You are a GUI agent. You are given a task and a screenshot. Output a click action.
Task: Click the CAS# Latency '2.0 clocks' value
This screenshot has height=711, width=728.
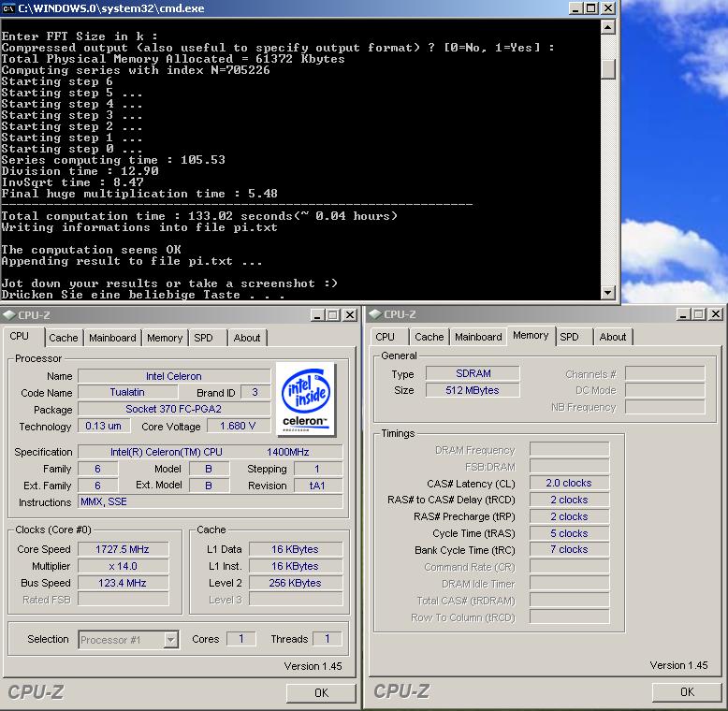[x=569, y=483]
